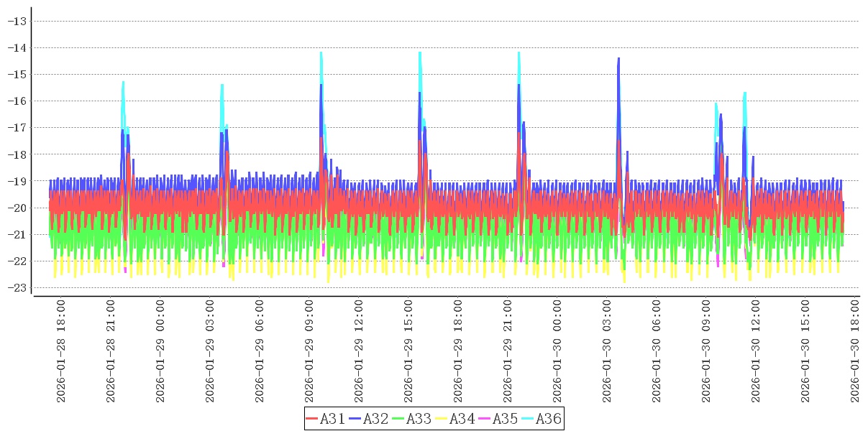Click the -23 y-axis tick label
This screenshot has width=868, height=431.
click(x=17, y=287)
